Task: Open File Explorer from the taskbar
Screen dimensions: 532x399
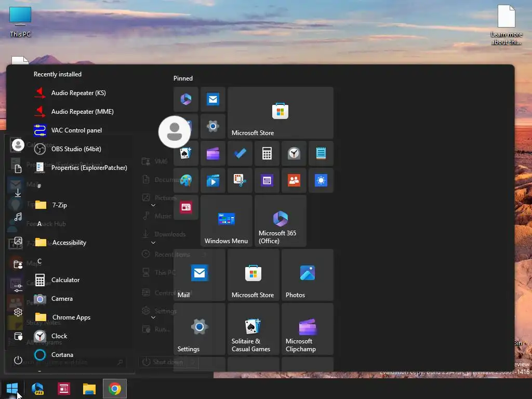Action: click(89, 389)
